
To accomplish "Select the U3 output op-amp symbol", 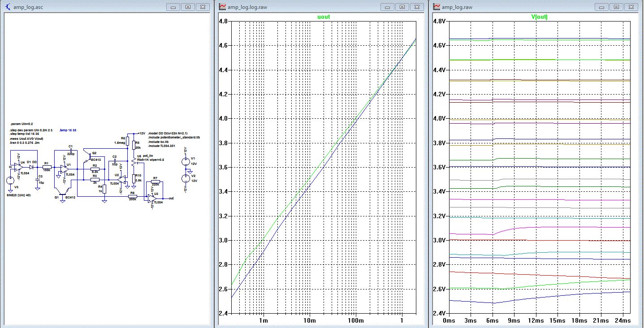I will [x=151, y=198].
